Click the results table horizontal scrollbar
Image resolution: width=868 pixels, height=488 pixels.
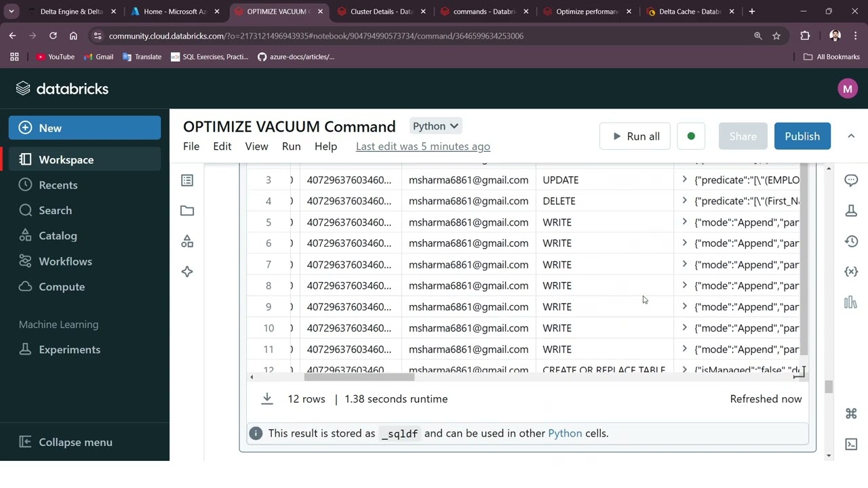[x=359, y=377]
